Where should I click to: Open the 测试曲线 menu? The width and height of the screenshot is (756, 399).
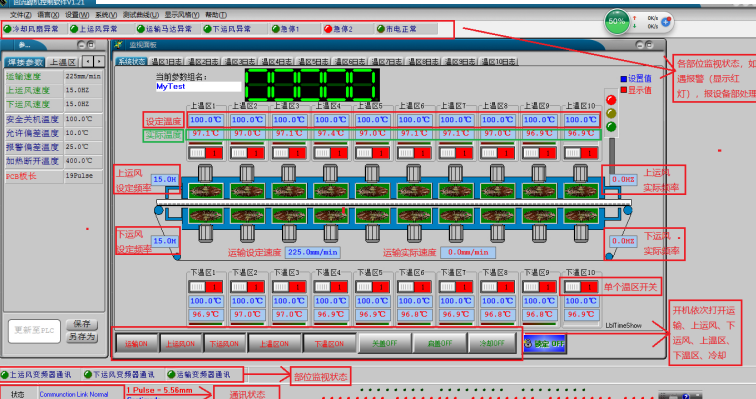[x=141, y=15]
